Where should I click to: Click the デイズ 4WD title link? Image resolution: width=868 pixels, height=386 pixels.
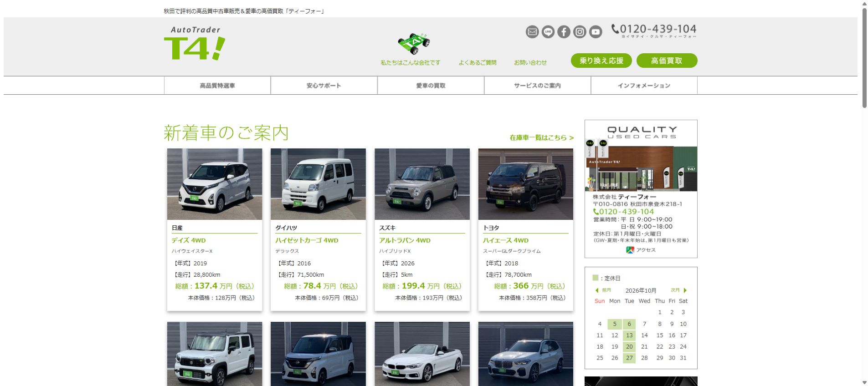coord(189,240)
